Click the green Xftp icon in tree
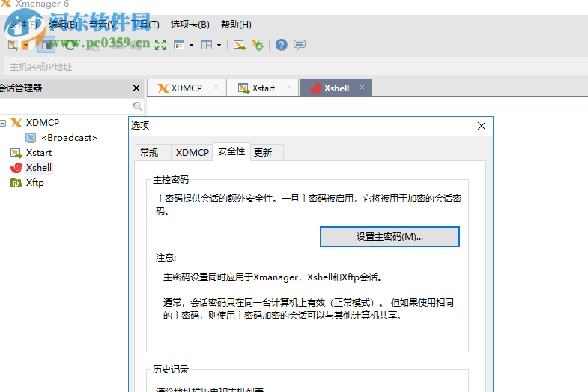The height and width of the screenshot is (392, 588). pyautogui.click(x=16, y=183)
